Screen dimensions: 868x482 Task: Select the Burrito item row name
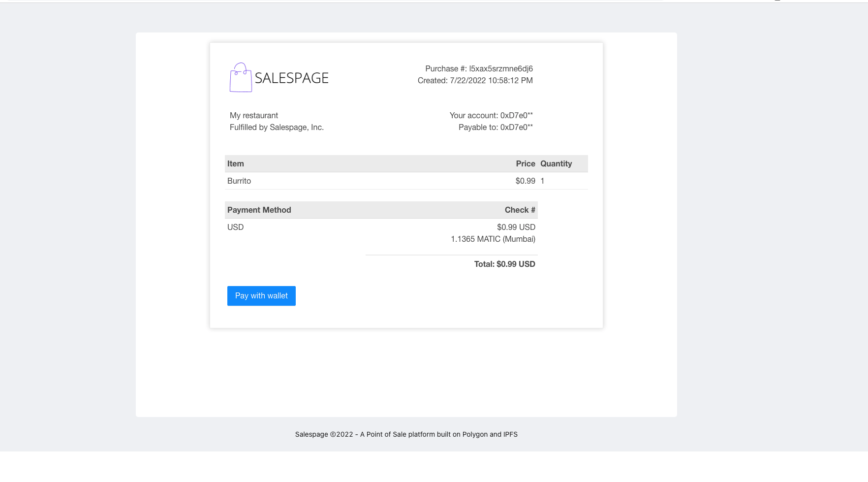(x=239, y=181)
